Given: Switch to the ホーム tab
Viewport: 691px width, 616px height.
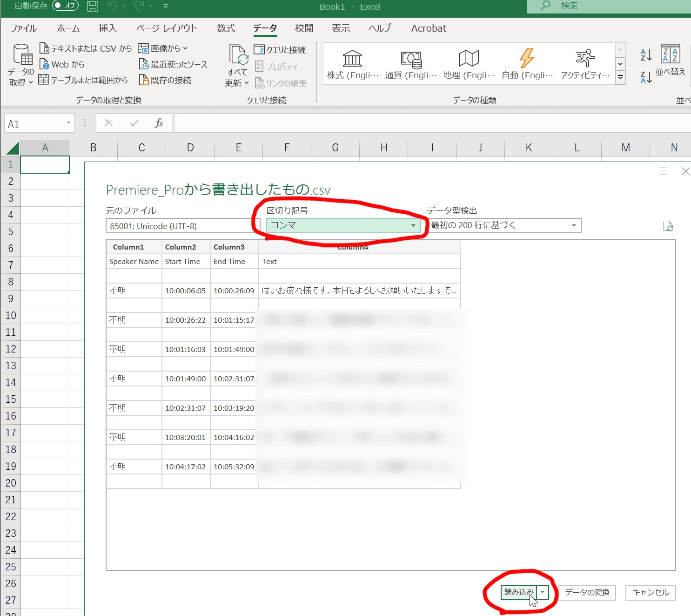Looking at the screenshot, I should point(68,28).
